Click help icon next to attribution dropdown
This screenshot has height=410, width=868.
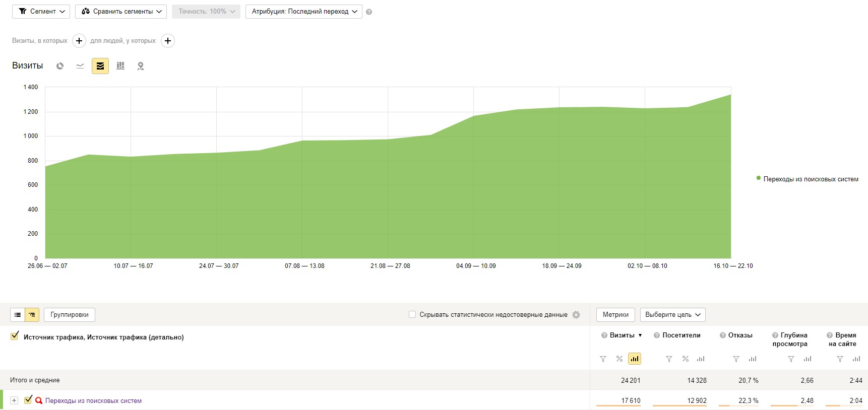click(369, 12)
